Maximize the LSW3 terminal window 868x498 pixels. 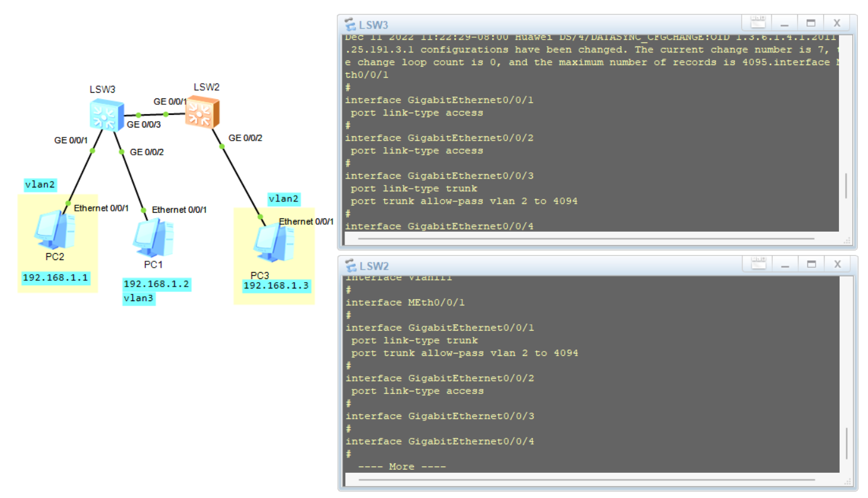pyautogui.click(x=811, y=23)
